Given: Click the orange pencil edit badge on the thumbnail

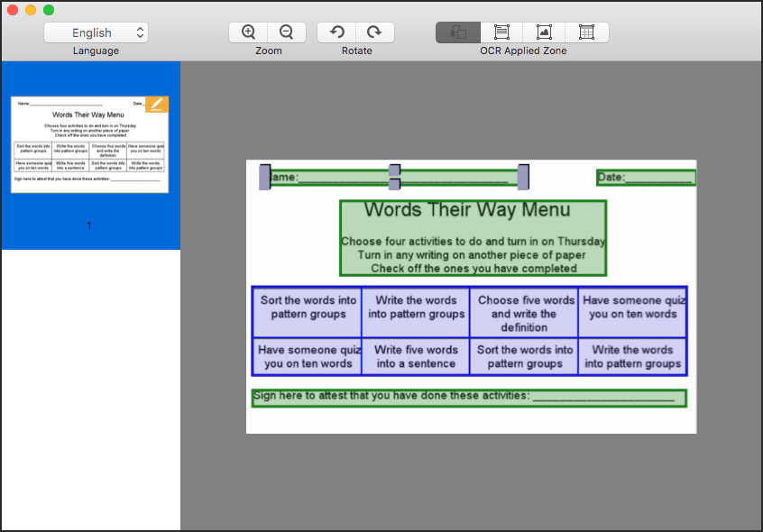Looking at the screenshot, I should click(156, 104).
